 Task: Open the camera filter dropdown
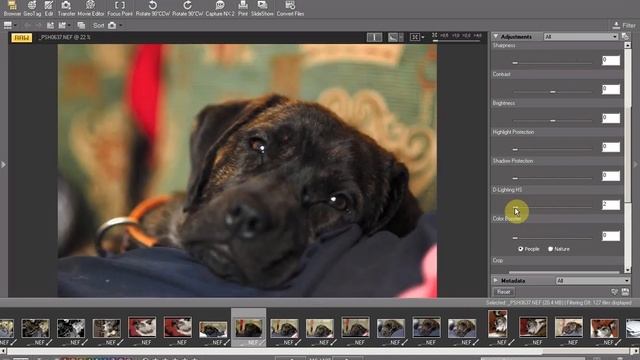(115, 25)
